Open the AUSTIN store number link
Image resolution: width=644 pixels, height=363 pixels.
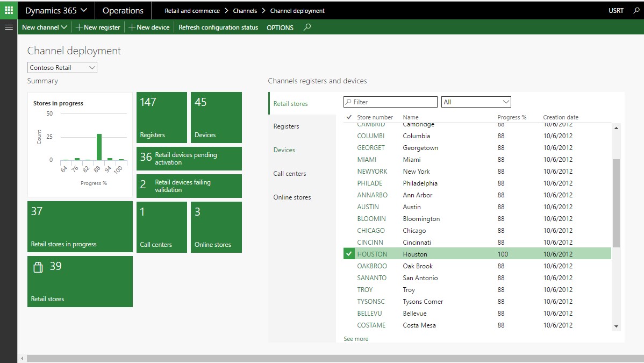coord(368,207)
